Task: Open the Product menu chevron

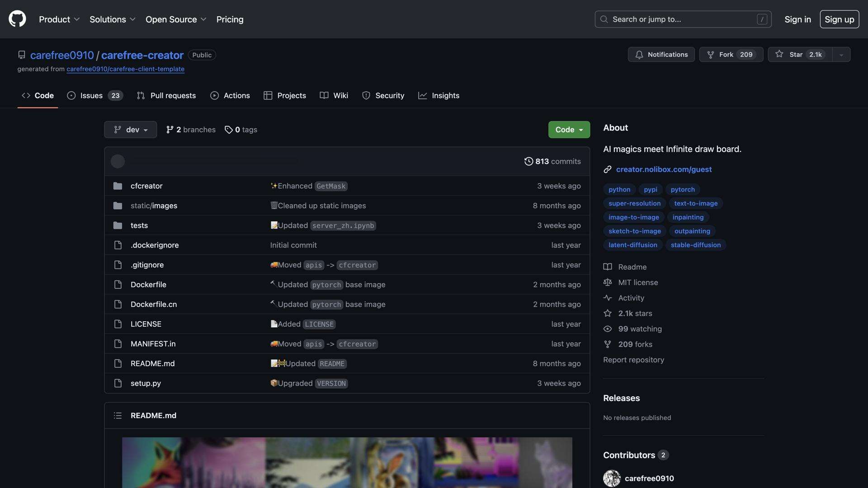Action: coord(77,19)
